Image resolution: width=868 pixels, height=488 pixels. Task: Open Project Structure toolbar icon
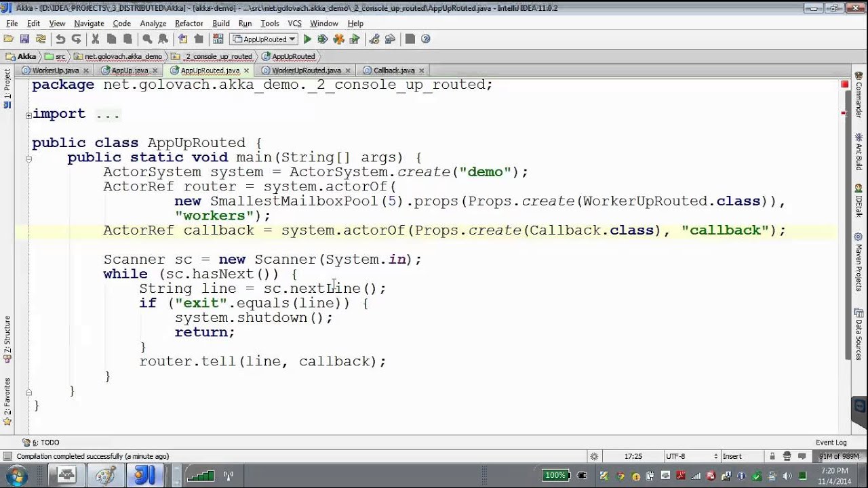[x=390, y=39]
